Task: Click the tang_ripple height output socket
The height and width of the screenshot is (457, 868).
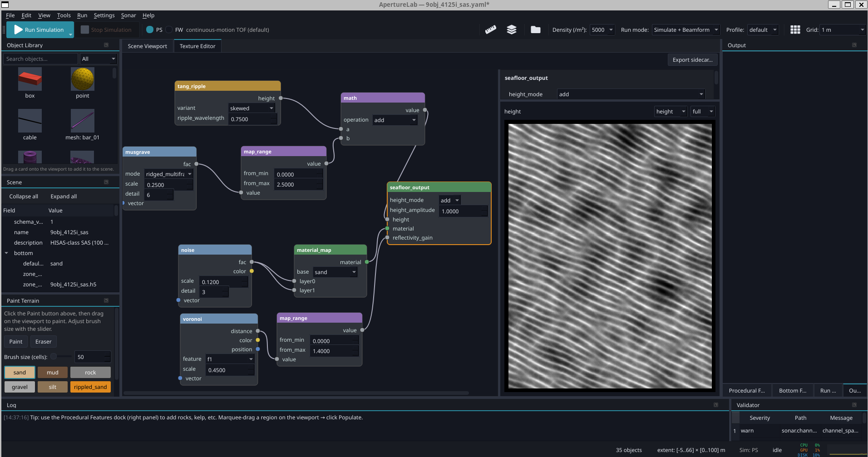Action: [x=281, y=98]
